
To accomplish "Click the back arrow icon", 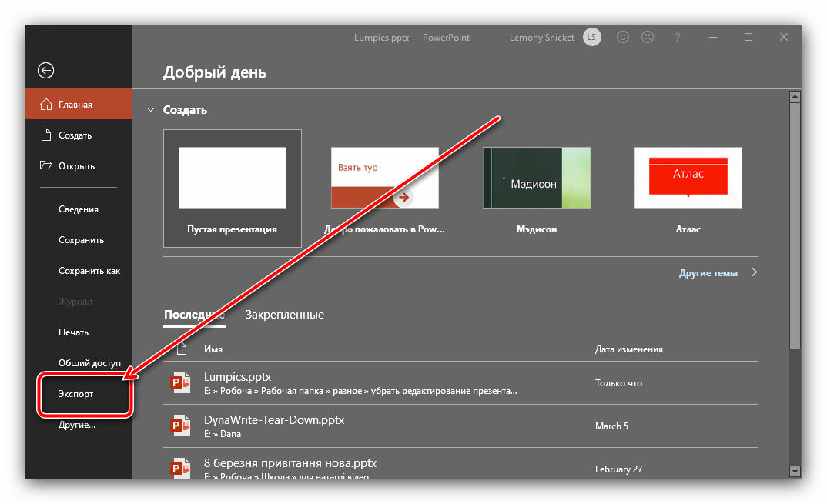I will pos(46,71).
